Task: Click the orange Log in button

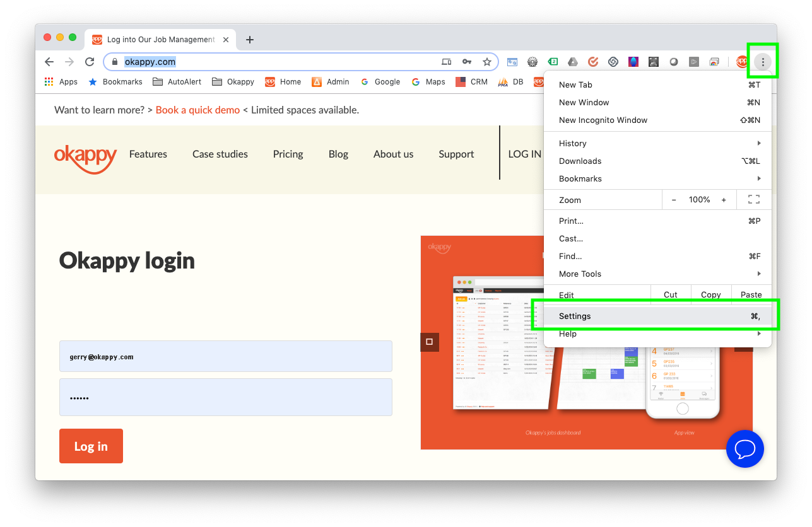Action: tap(91, 446)
